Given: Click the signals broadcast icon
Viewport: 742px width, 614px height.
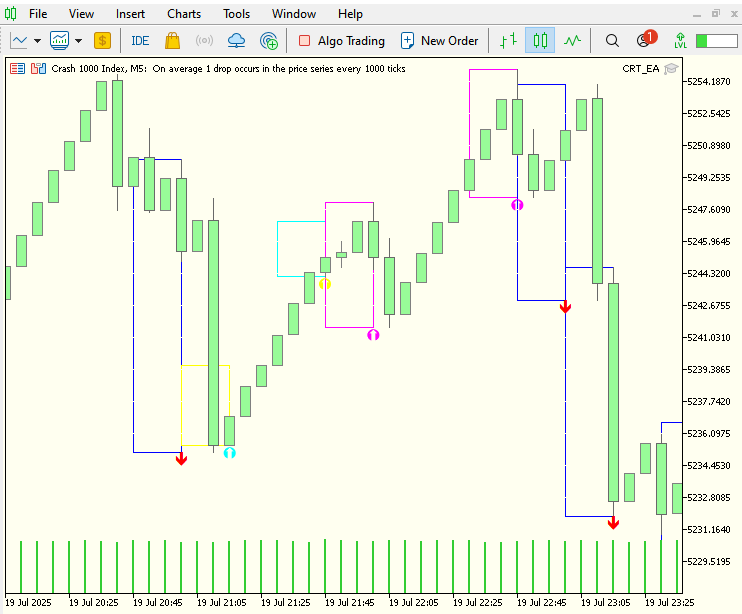Looking at the screenshot, I should (204, 41).
